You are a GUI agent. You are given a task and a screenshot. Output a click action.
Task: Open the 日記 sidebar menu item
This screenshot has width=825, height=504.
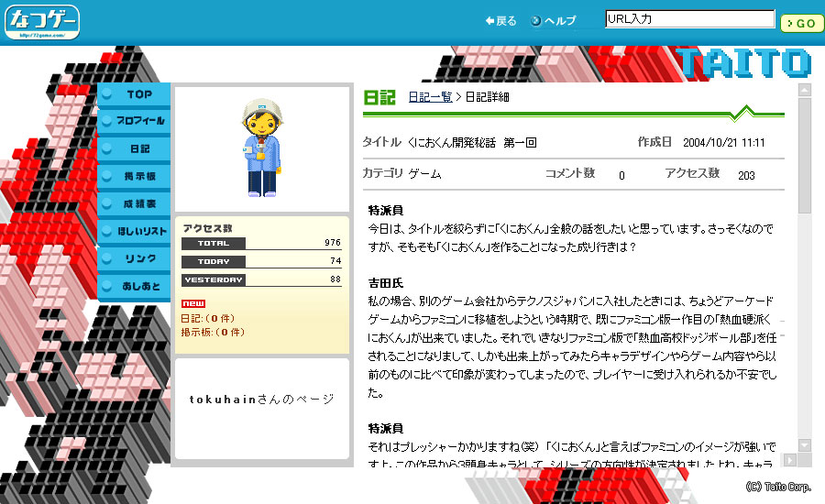pos(134,148)
